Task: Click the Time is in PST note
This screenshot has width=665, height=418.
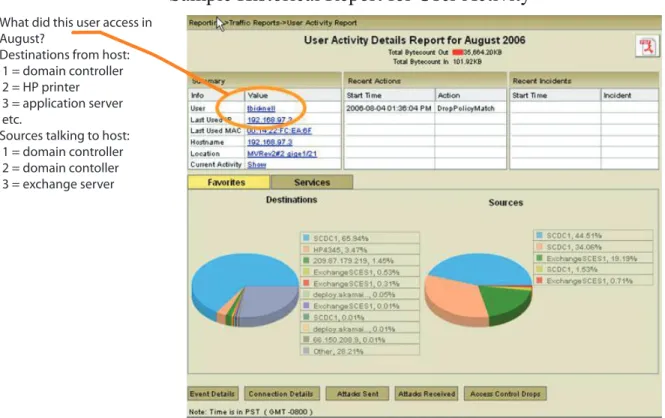Action: point(251,412)
